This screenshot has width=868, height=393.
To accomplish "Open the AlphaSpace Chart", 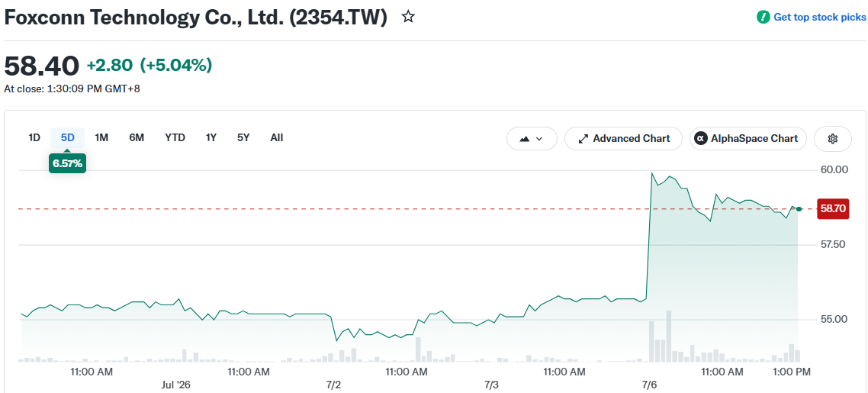I will click(748, 138).
